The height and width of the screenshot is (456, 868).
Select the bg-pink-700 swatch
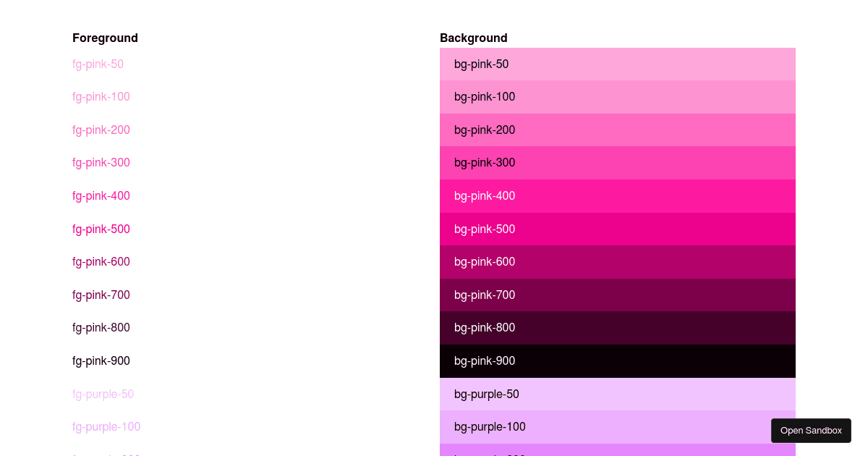click(x=618, y=295)
